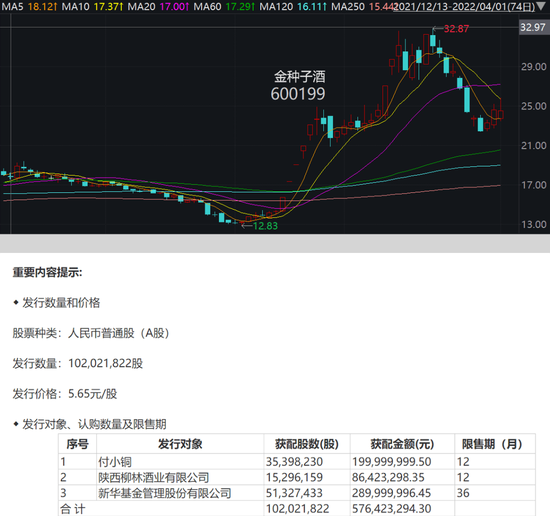Click the 发行价格 5.65元/股 line
The image size is (550, 516).
click(65, 394)
